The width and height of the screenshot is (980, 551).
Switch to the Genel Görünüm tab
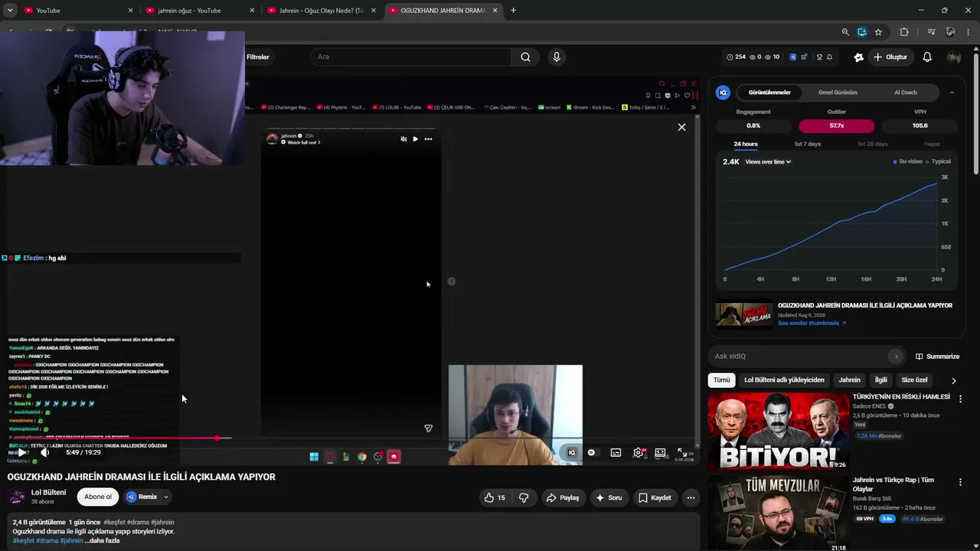[838, 93]
